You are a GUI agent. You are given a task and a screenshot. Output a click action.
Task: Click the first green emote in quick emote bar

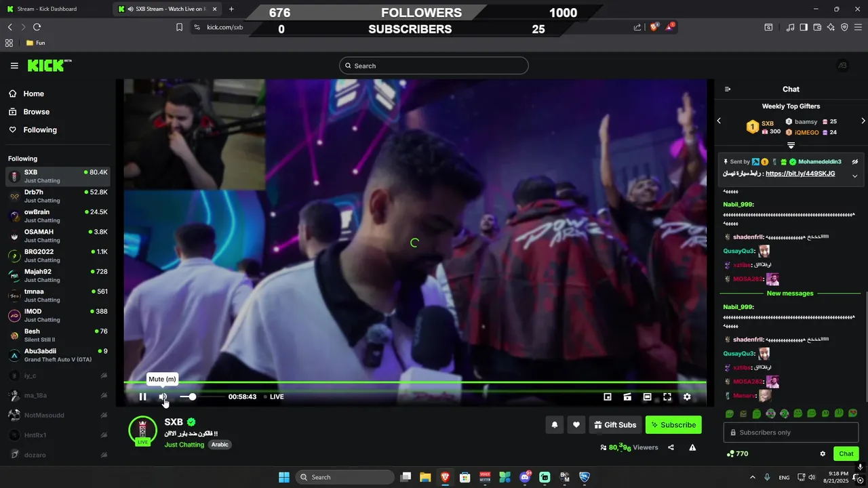(730, 413)
